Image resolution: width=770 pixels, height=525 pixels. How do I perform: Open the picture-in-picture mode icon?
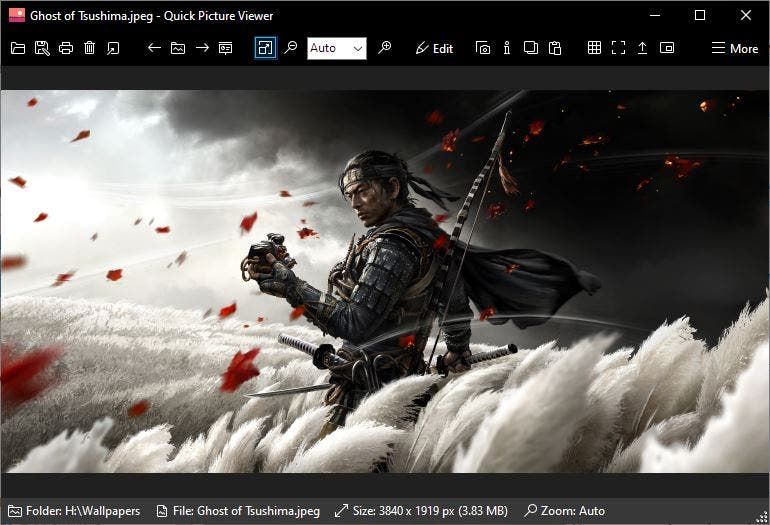(666, 48)
